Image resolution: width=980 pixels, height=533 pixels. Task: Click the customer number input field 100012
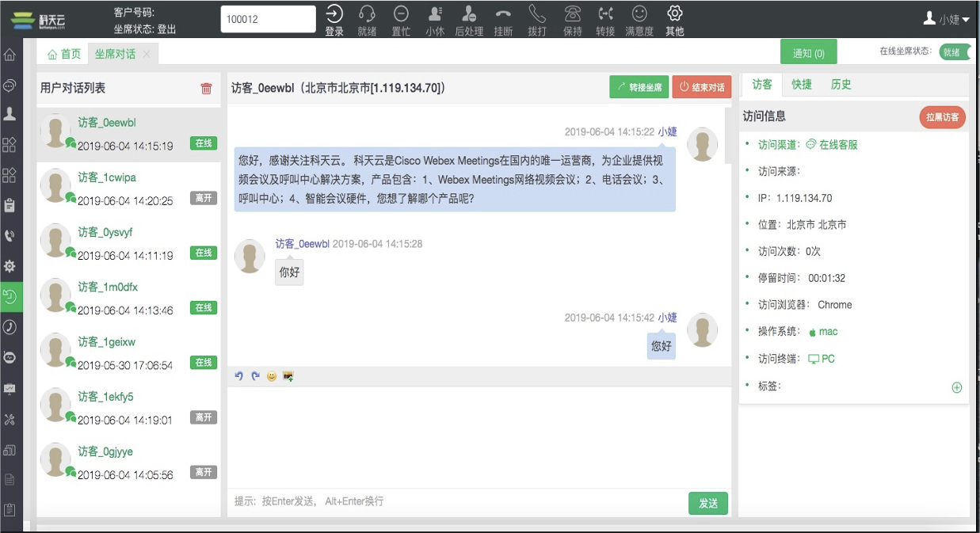click(268, 19)
